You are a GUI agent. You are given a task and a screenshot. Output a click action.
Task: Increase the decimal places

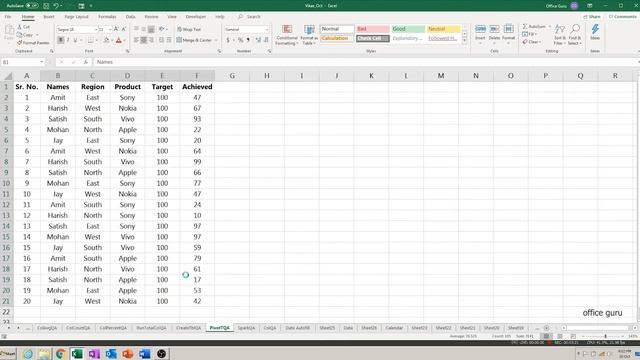coord(258,40)
